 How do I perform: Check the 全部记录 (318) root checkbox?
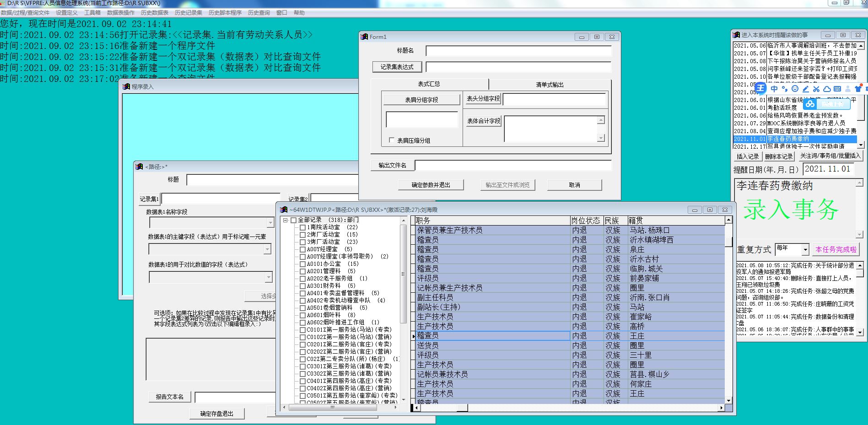(x=294, y=220)
